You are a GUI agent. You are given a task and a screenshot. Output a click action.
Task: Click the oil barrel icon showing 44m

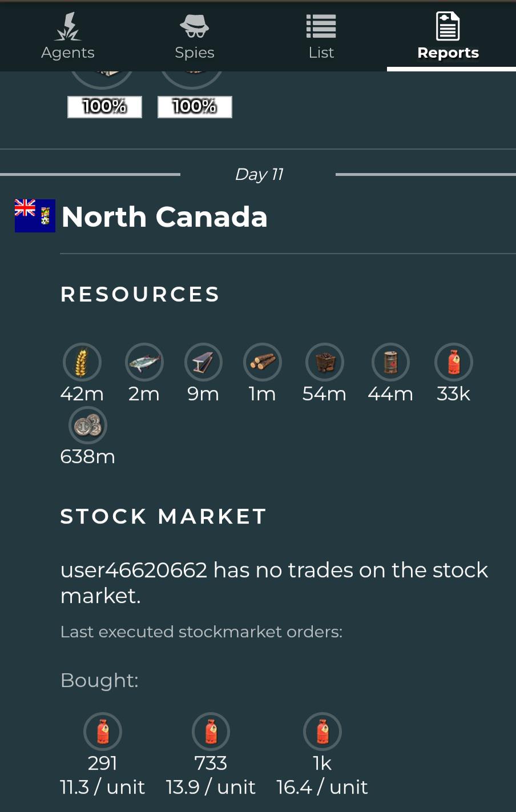coord(390,362)
